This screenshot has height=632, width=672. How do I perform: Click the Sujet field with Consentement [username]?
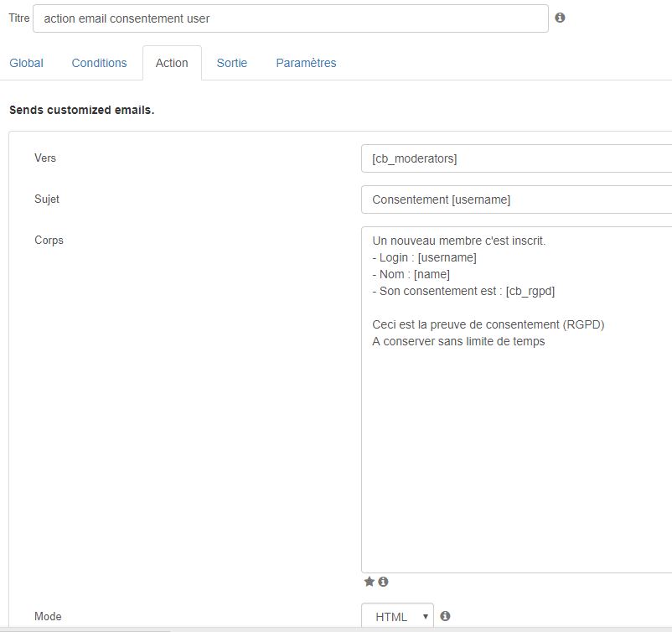tap(516, 199)
